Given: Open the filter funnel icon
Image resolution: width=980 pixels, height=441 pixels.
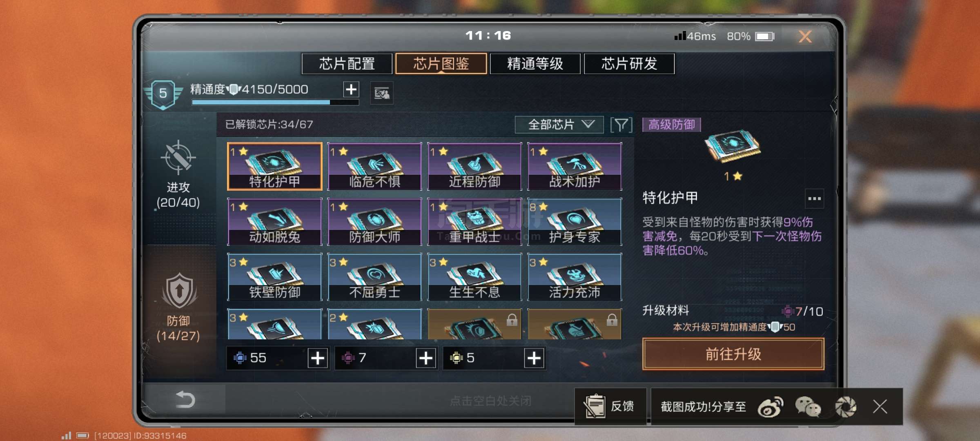Looking at the screenshot, I should coord(621,125).
